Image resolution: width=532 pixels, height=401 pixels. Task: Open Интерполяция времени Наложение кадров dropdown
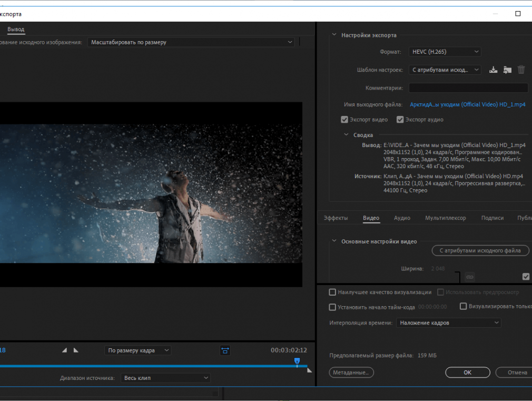point(449,322)
